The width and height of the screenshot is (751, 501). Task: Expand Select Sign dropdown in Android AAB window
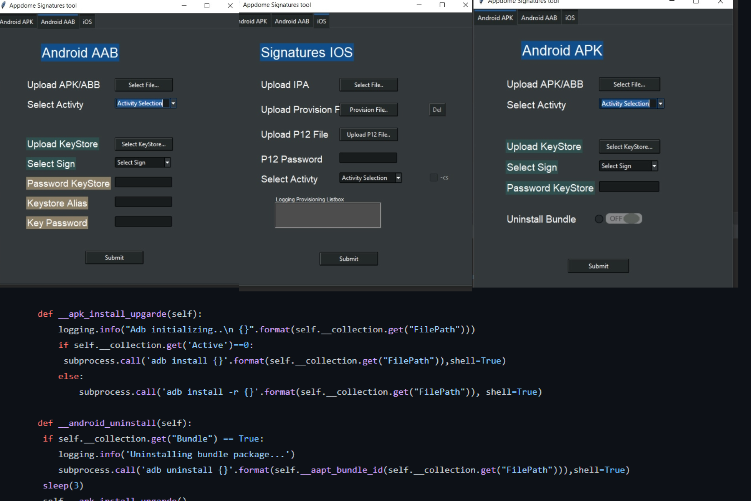click(143, 162)
